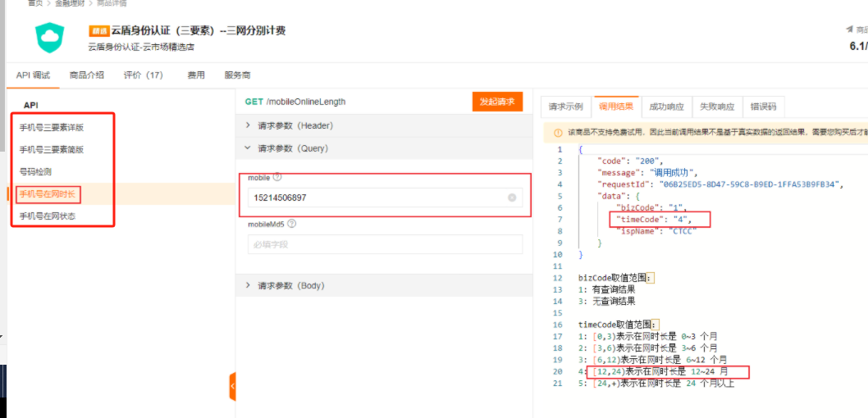
Task: Open the 费用 tab
Action: click(196, 75)
